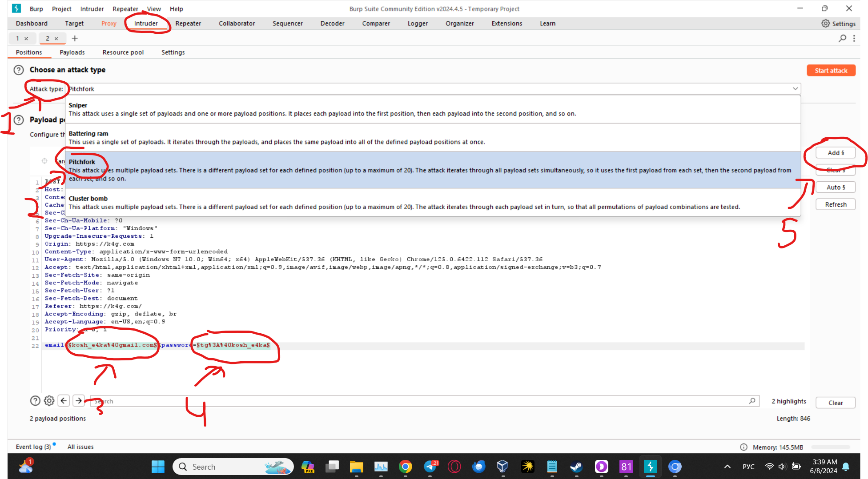The image size is (868, 479).
Task: Open All issues in status bar
Action: [x=80, y=447]
